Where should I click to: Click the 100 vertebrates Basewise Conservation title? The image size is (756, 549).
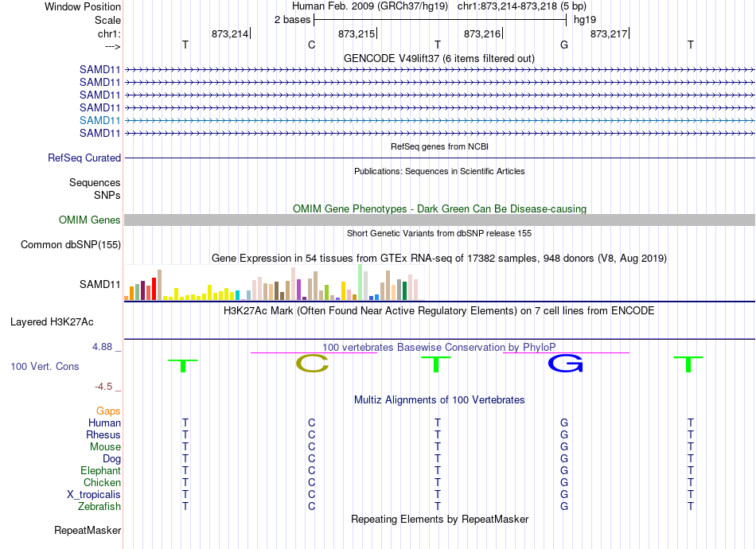click(439, 348)
